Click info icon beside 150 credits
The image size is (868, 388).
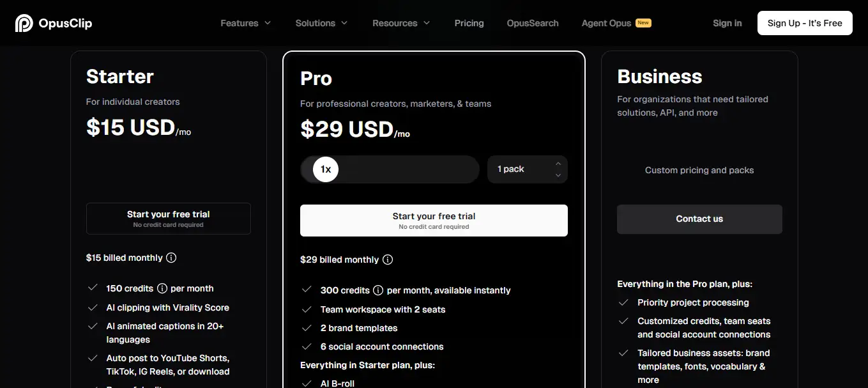pos(162,288)
